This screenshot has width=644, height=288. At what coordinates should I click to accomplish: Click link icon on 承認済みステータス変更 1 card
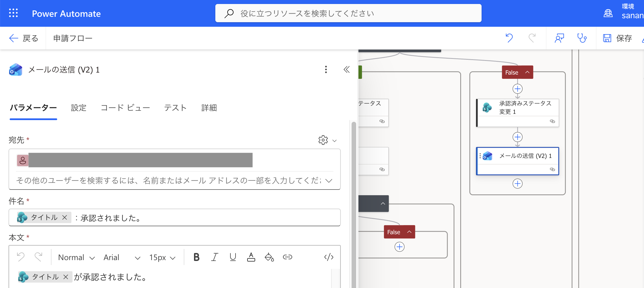pyautogui.click(x=552, y=121)
